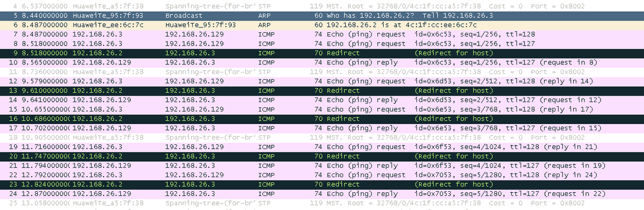The image size is (644, 210).
Task: Select packet 4 STP row
Action: point(322,6)
